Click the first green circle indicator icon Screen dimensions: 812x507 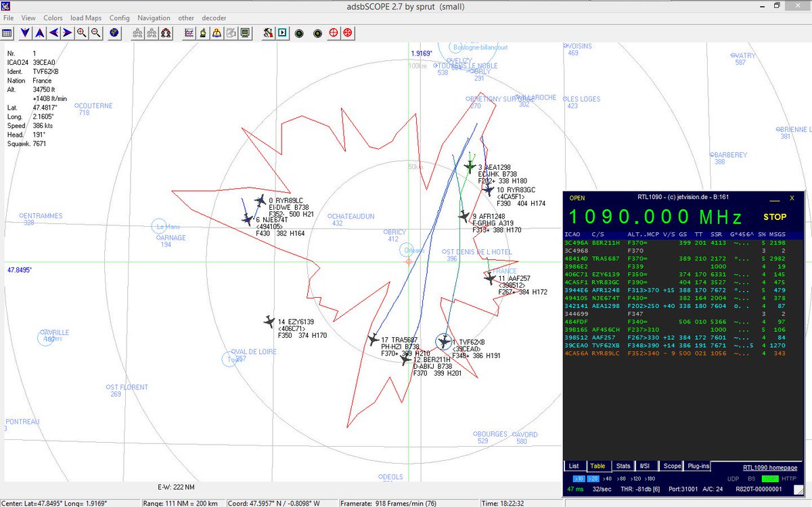point(300,32)
